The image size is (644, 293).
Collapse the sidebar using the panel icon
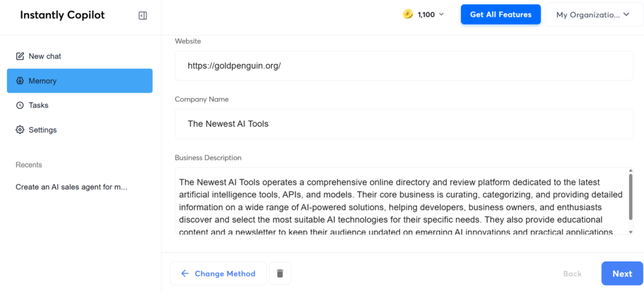tap(143, 16)
